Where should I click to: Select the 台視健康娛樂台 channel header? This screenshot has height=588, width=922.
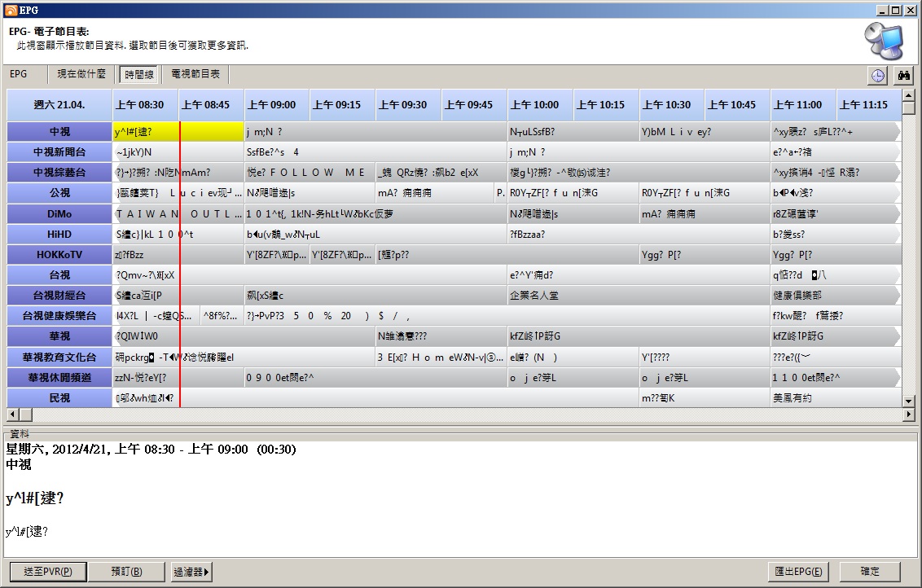[59, 316]
